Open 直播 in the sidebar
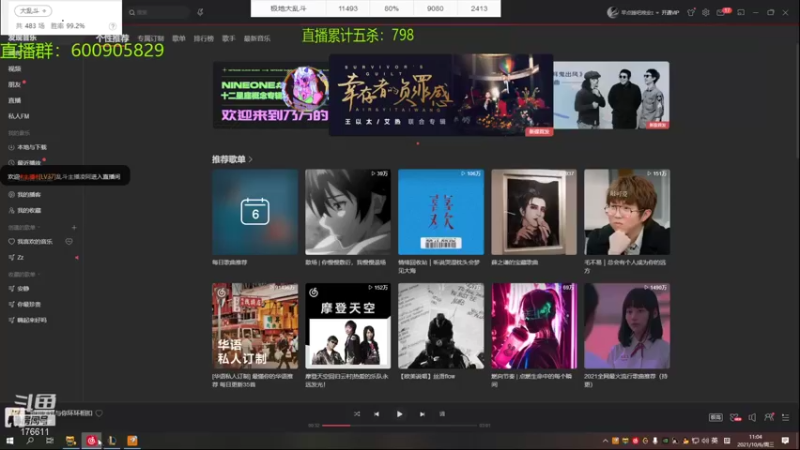The image size is (800, 450). click(x=14, y=101)
